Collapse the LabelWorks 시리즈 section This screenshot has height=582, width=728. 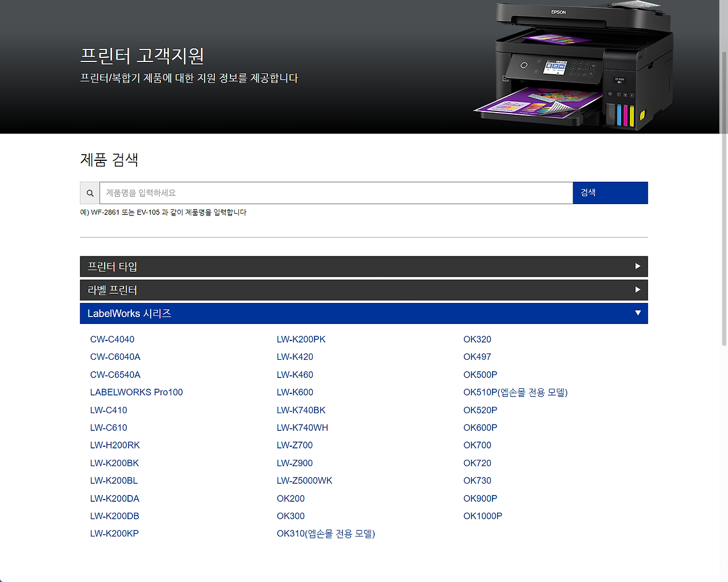point(363,313)
